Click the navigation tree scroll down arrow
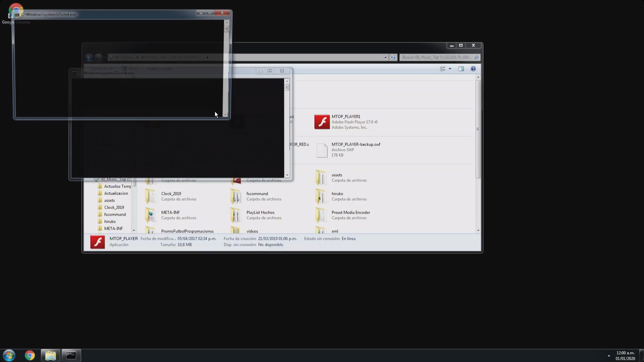 pyautogui.click(x=134, y=231)
